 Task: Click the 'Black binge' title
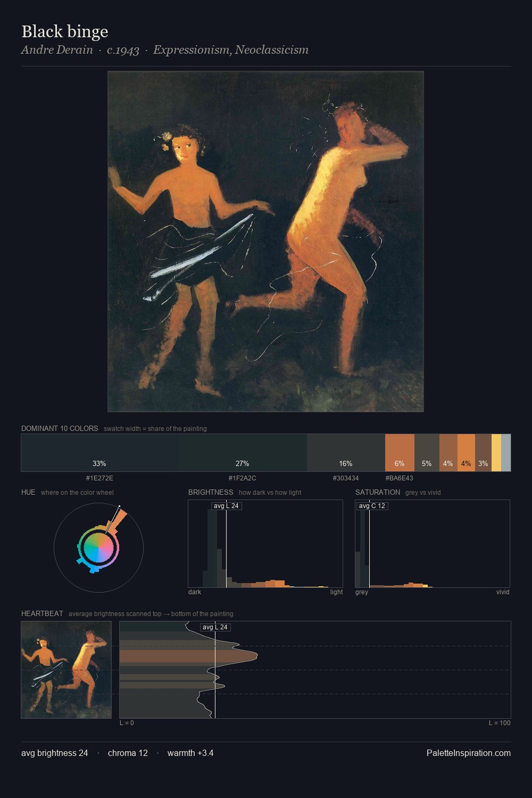[x=65, y=31]
